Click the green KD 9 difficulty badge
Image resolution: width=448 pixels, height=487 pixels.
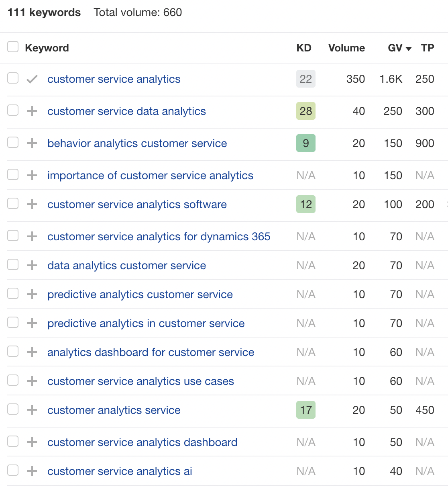click(x=305, y=143)
